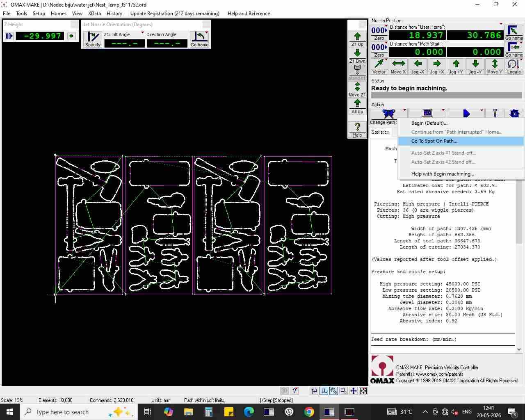Click the nozzle orientation Go home button

[x=199, y=39]
